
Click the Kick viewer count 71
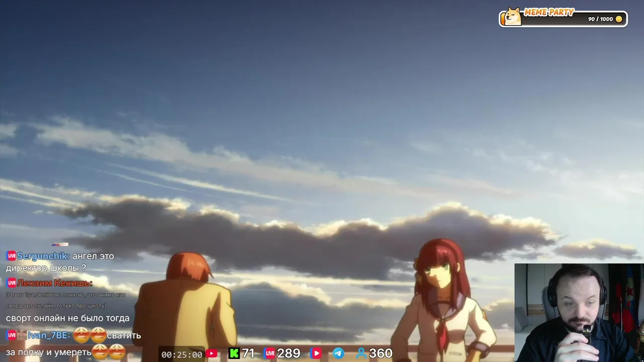(x=248, y=353)
